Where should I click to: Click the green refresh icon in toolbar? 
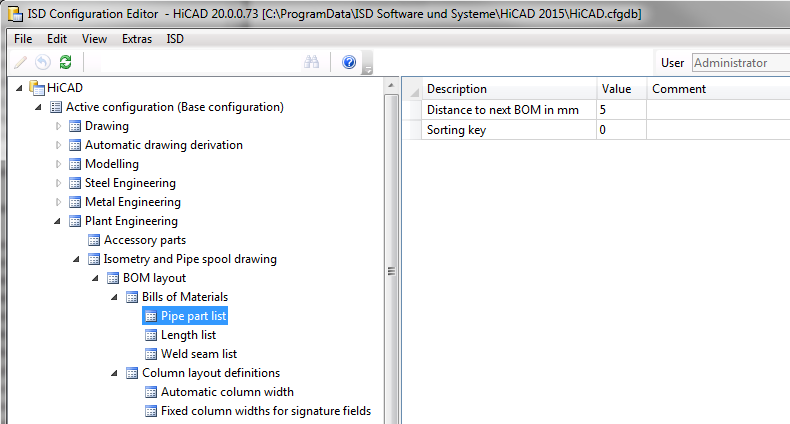(65, 62)
